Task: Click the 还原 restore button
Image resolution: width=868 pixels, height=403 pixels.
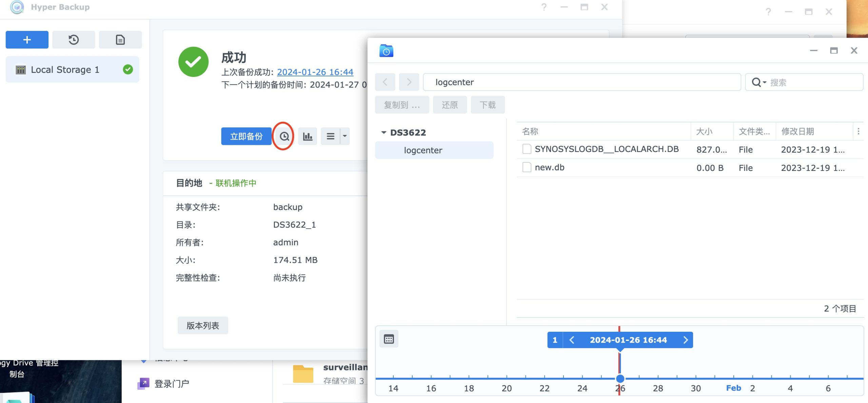Action: pyautogui.click(x=450, y=105)
